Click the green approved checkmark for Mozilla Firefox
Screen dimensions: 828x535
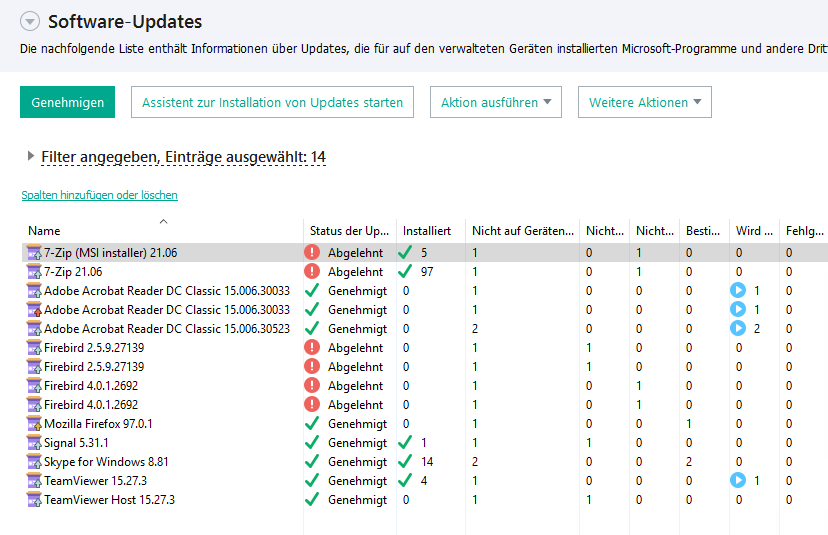312,424
